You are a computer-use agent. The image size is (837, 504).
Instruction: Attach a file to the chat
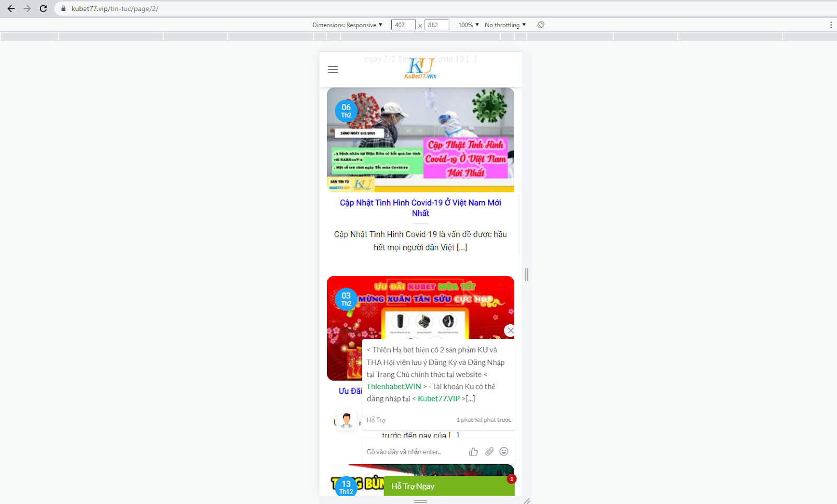coord(489,452)
